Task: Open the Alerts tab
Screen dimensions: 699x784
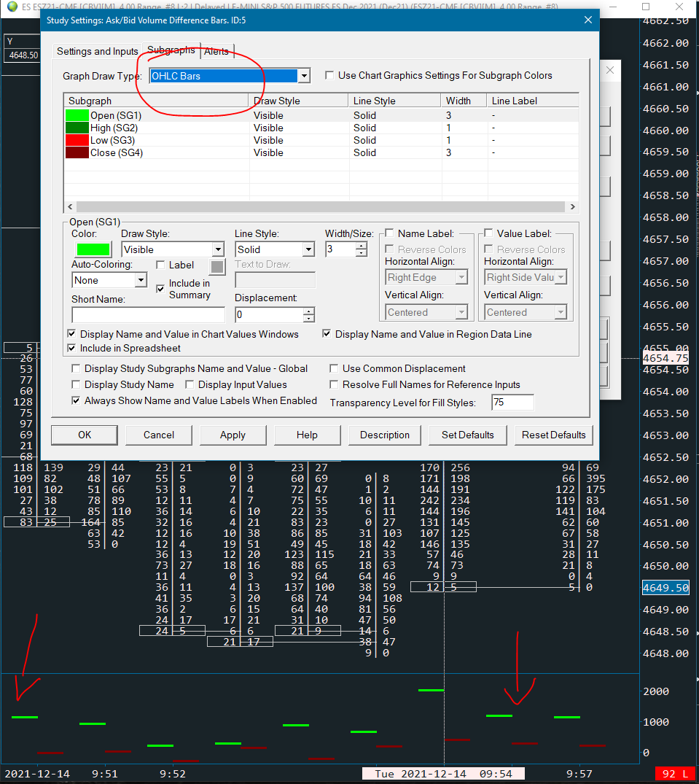Action: click(x=216, y=51)
